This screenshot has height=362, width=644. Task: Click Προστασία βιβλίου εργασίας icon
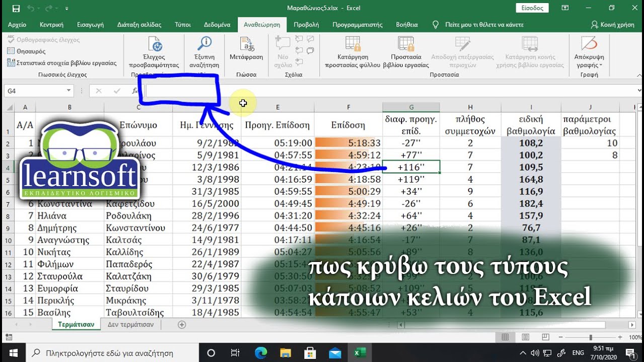(406, 44)
